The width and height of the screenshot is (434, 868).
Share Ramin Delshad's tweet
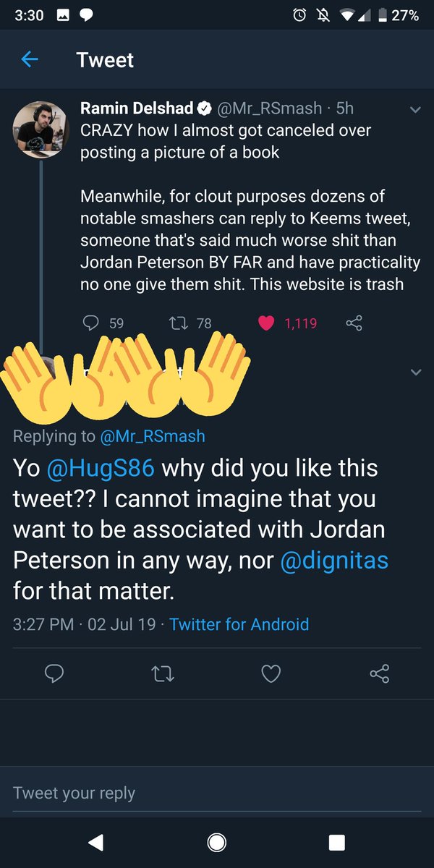click(x=354, y=323)
